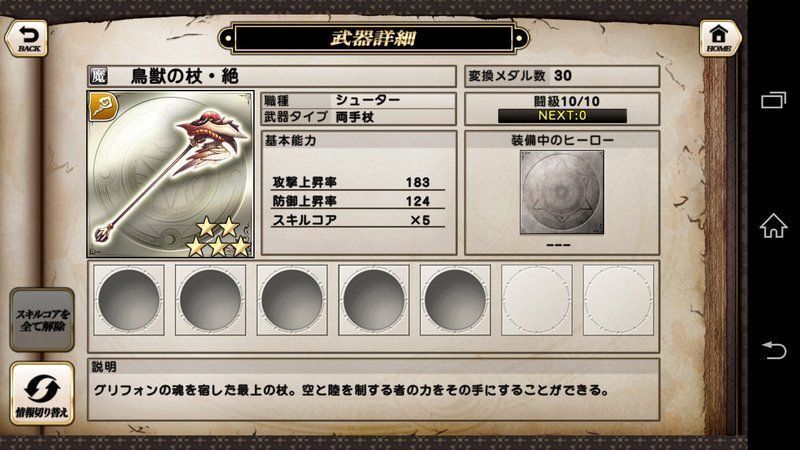Tap the sixth locked skill core slot
The width and height of the screenshot is (800, 450).
[537, 299]
